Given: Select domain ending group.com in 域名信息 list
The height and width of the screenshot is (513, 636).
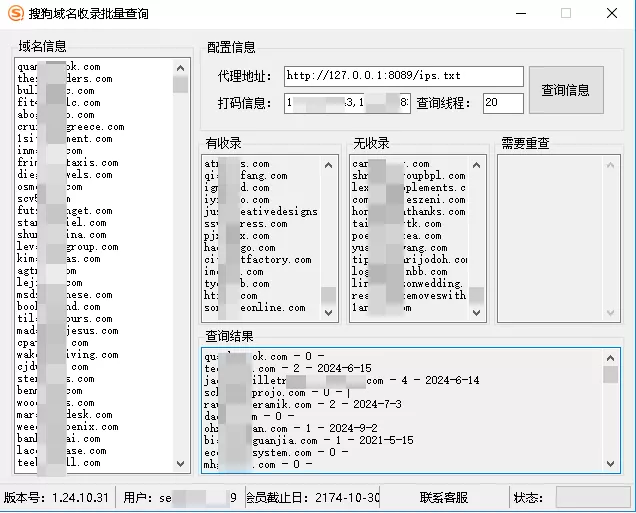Looking at the screenshot, I should pos(68,247).
